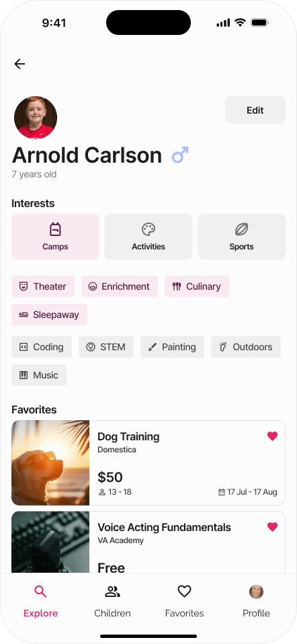Screen dimensions: 297x644
Task: Switch to the Children tab
Action: [x=112, y=601]
